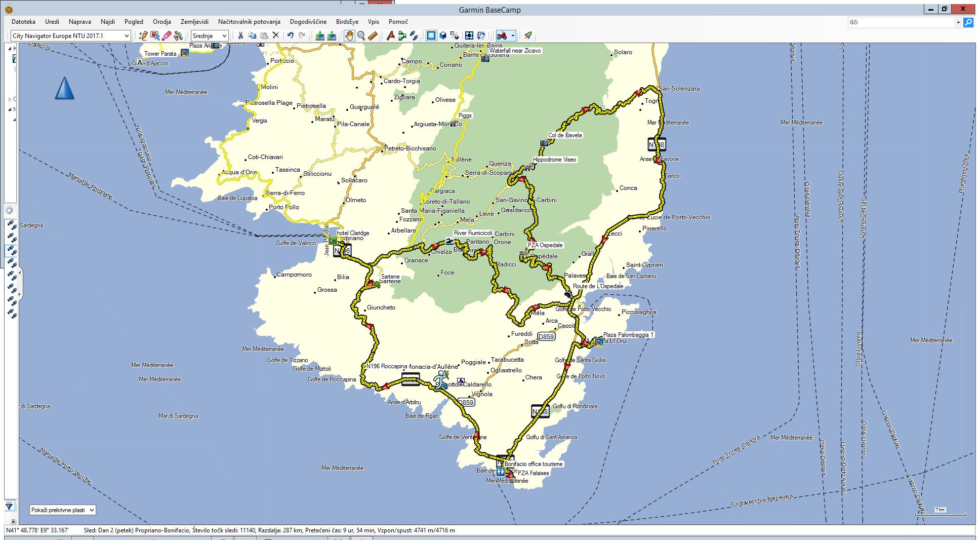Image resolution: width=980 pixels, height=540 pixels.
Task: Switch to 2D map view
Action: (x=431, y=35)
